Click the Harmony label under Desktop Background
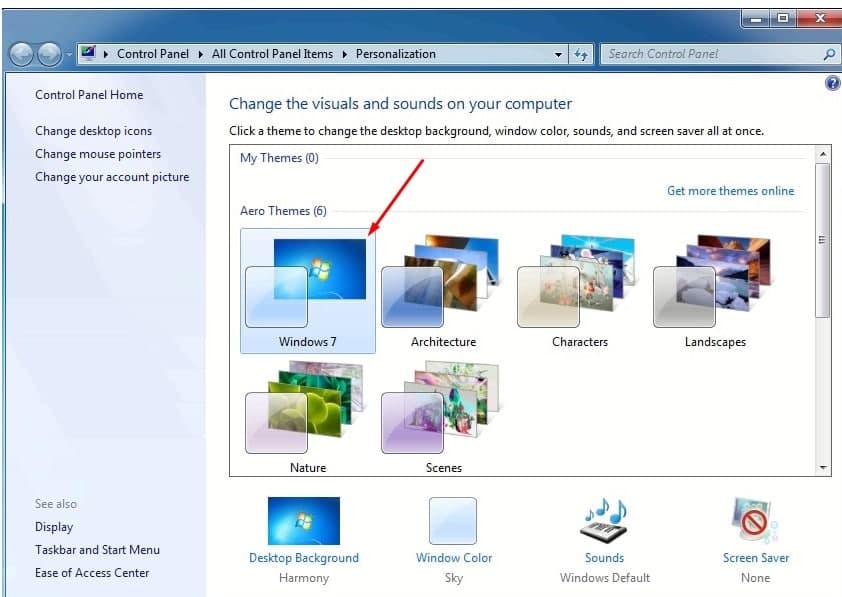The width and height of the screenshot is (842, 597). point(304,578)
